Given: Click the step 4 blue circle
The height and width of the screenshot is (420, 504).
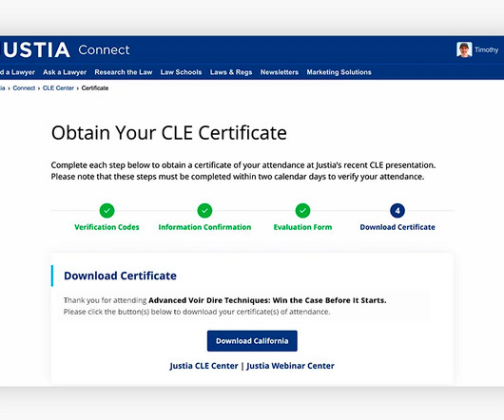Looking at the screenshot, I should [397, 211].
